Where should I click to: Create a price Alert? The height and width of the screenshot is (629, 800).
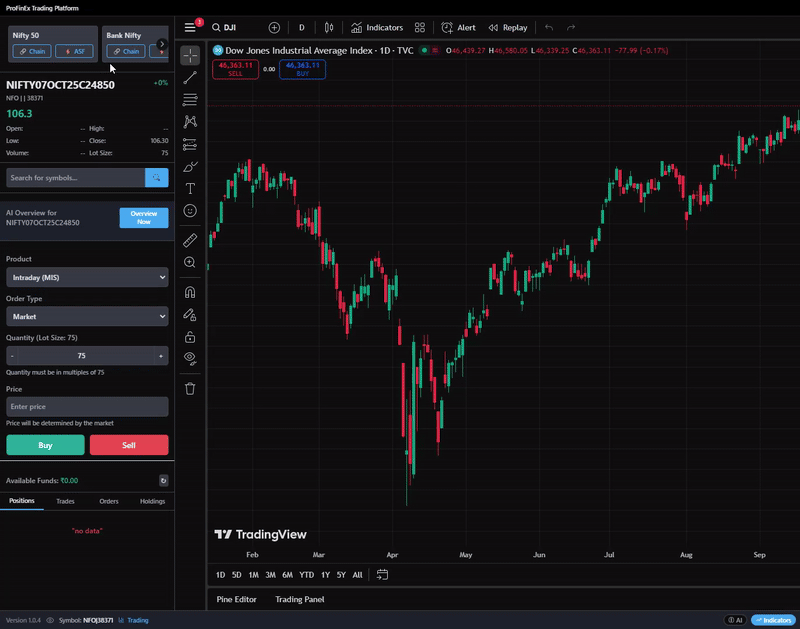pyautogui.click(x=457, y=27)
